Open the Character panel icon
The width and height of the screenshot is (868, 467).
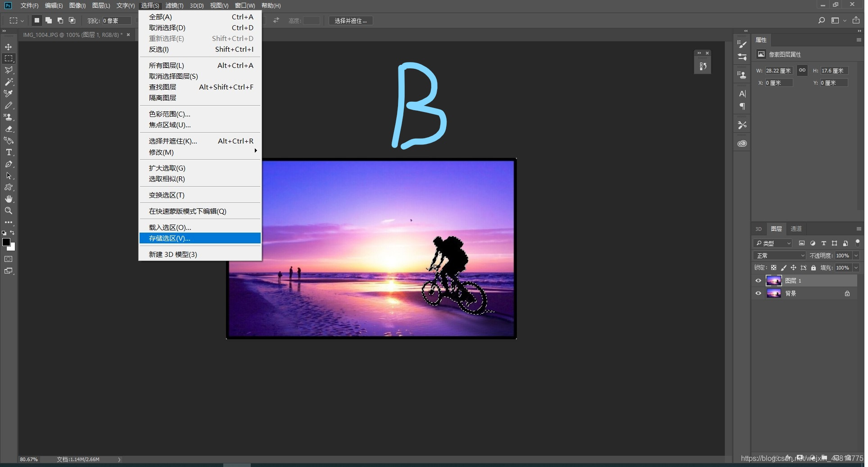[742, 94]
